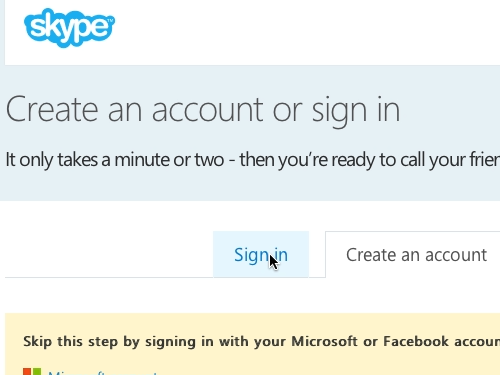500x375 pixels.
Task: Switch to the Sign in tab
Action: pos(261,254)
